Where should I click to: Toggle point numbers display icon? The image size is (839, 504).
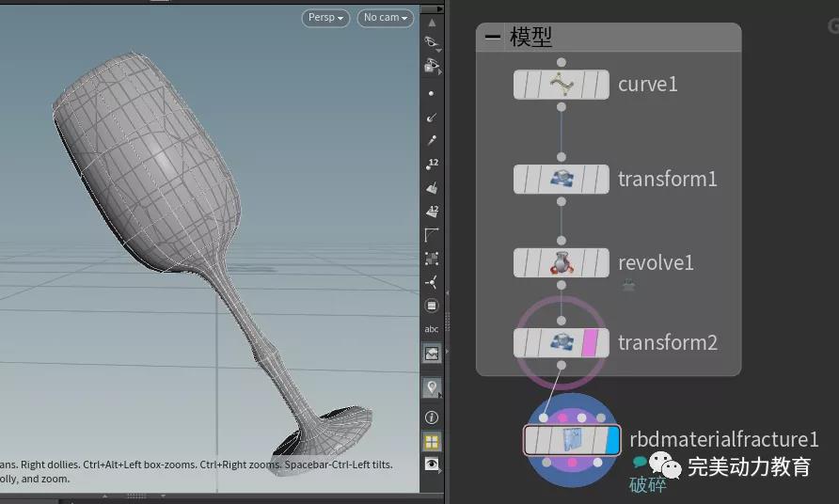[432, 165]
